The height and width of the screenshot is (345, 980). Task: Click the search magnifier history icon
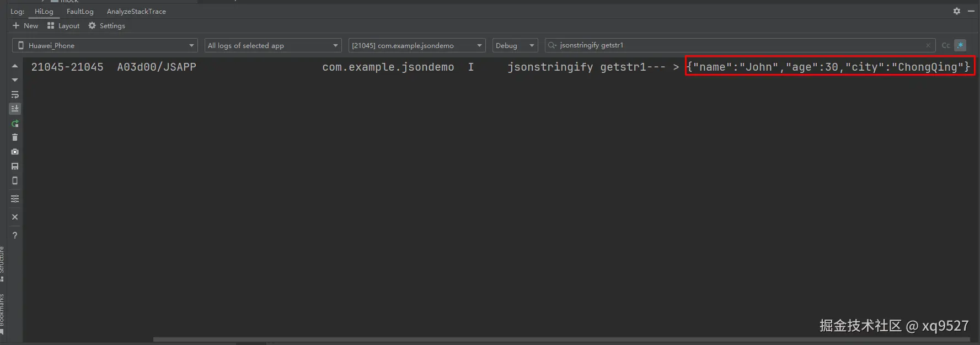pyautogui.click(x=552, y=45)
